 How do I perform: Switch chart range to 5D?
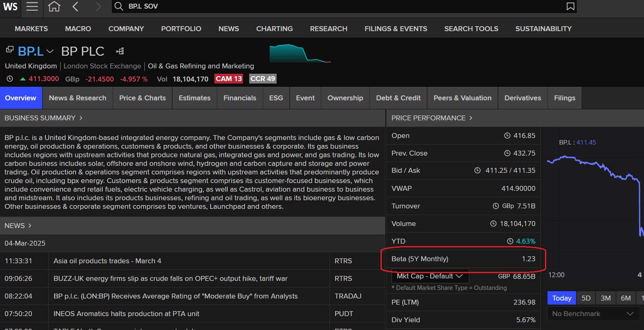click(586, 298)
